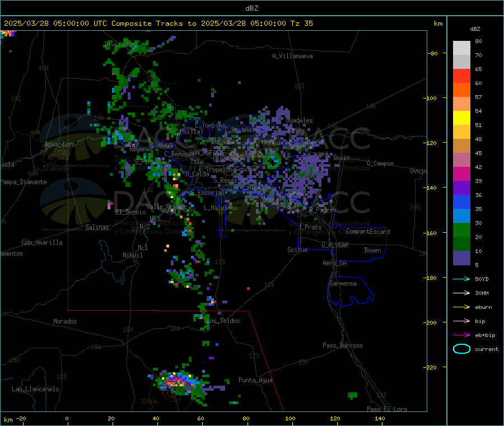The height and width of the screenshot is (426, 504).
Task: Click the 'Valle_Grande' map label
Action: (x=166, y=207)
